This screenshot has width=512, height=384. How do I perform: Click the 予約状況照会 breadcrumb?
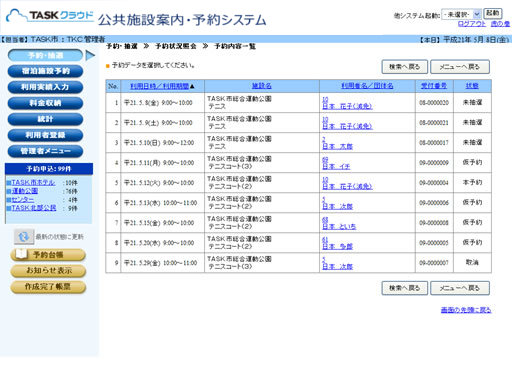[x=176, y=46]
